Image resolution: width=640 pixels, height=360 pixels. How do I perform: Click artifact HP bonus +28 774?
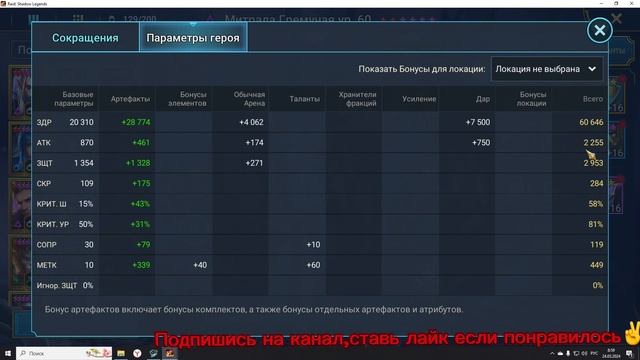(x=136, y=122)
